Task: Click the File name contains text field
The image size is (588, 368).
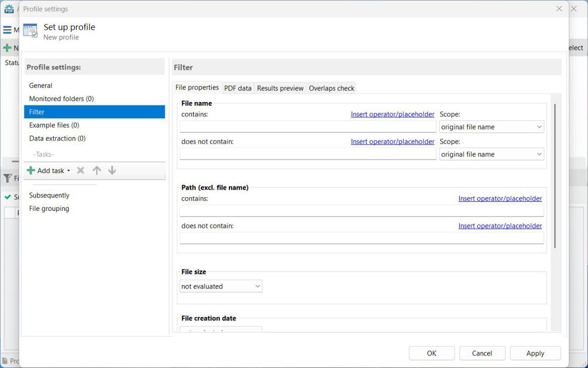Action: [x=307, y=127]
